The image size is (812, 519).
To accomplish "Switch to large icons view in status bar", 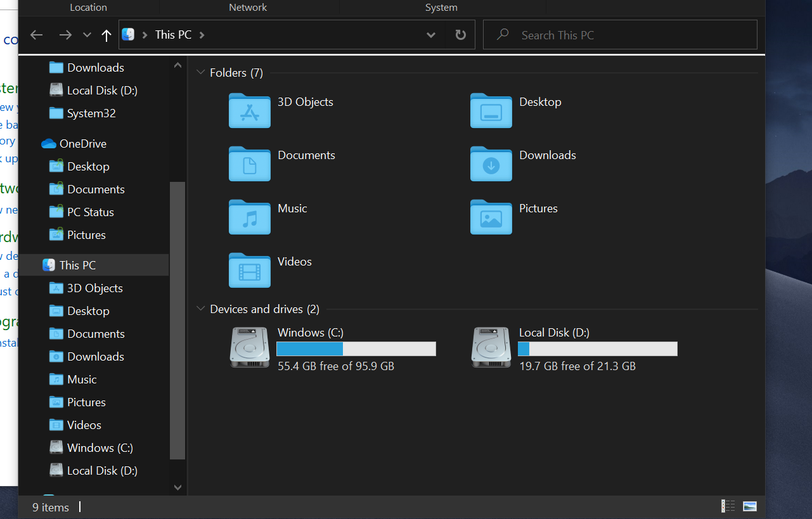I will pos(750,506).
